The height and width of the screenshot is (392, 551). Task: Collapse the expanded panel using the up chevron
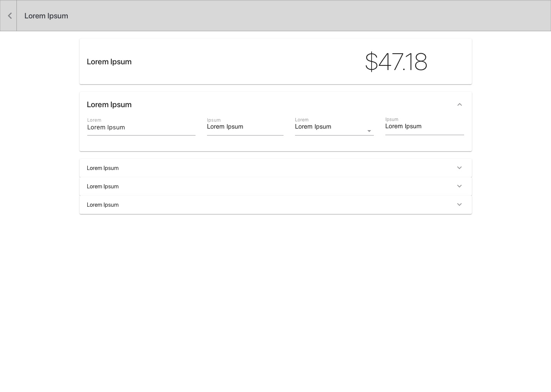tap(460, 105)
